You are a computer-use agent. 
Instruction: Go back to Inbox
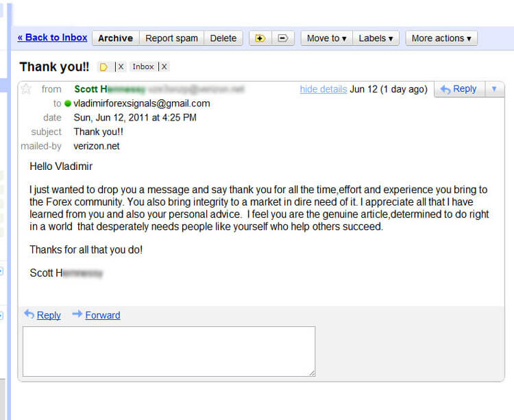[x=53, y=38]
